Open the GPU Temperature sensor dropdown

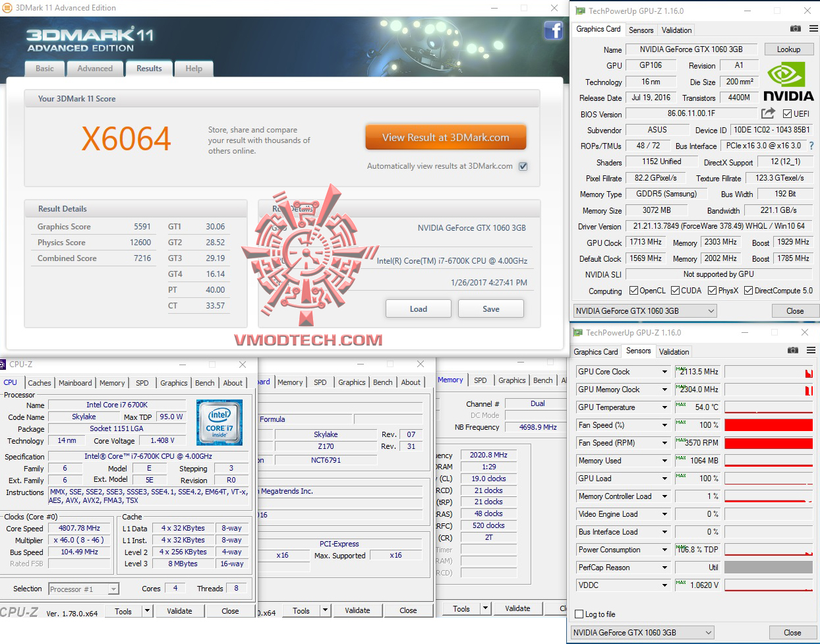point(664,407)
